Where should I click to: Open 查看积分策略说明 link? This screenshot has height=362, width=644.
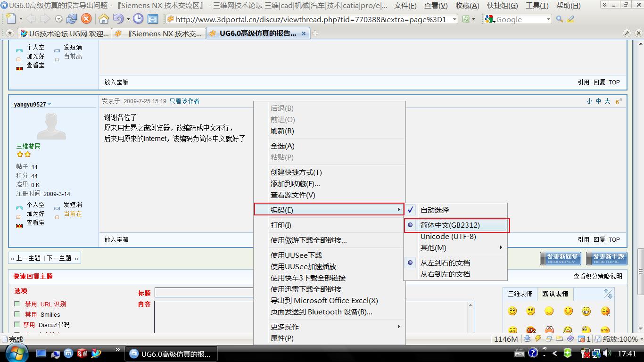pos(598,276)
